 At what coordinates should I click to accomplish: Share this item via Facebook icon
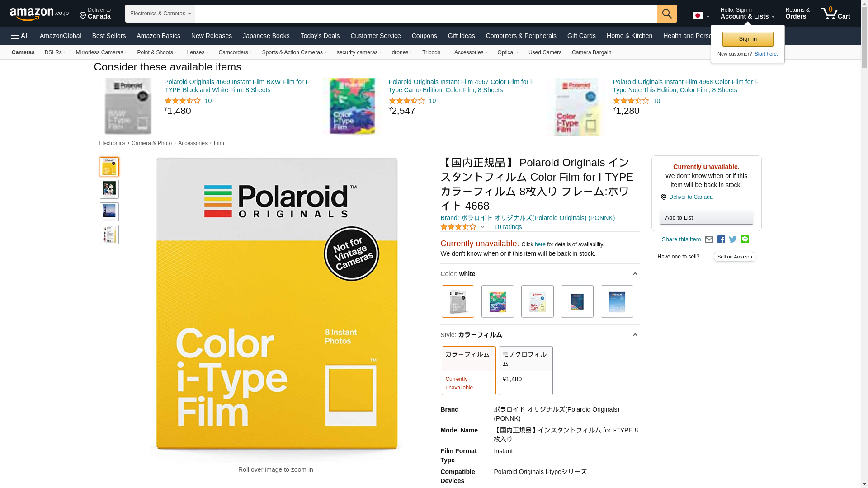[x=721, y=239]
